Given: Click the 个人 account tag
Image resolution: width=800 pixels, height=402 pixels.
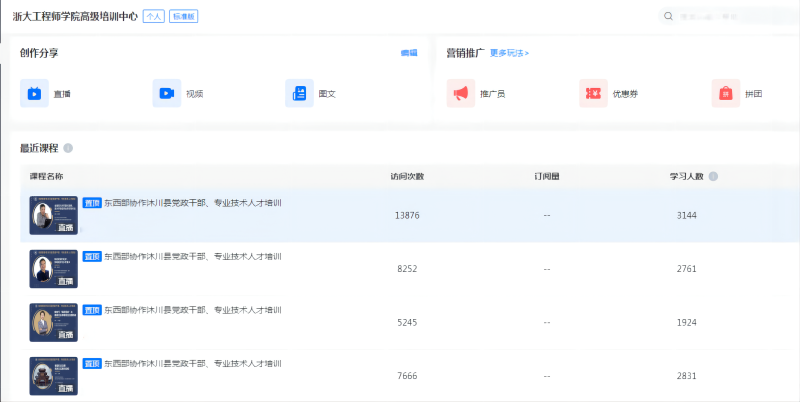Looking at the screenshot, I should 153,17.
